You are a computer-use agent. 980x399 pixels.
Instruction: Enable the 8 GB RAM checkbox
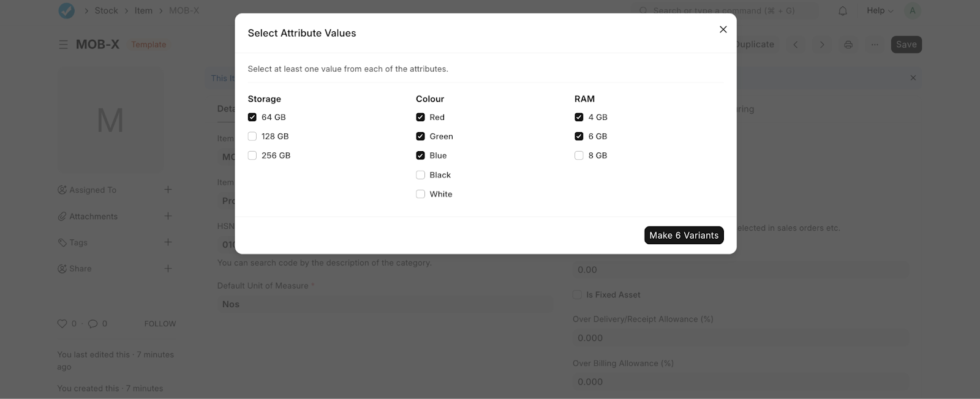coord(579,155)
